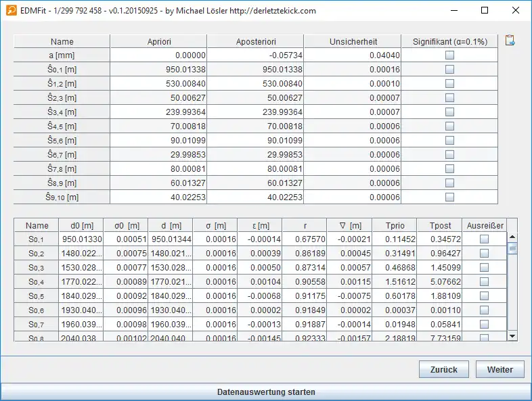The image size is (532, 401).
Task: Select Apriori cell 530.00840
Action: tap(158, 84)
